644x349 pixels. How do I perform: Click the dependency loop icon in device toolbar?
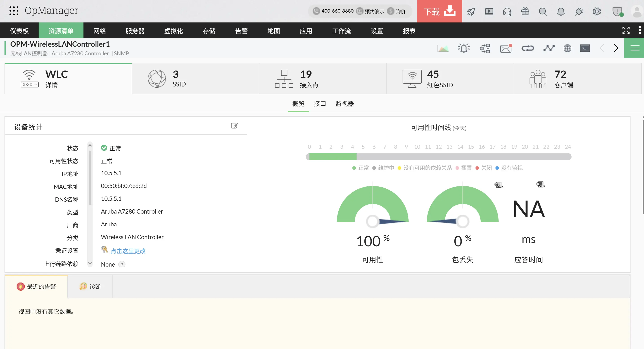[528, 48]
